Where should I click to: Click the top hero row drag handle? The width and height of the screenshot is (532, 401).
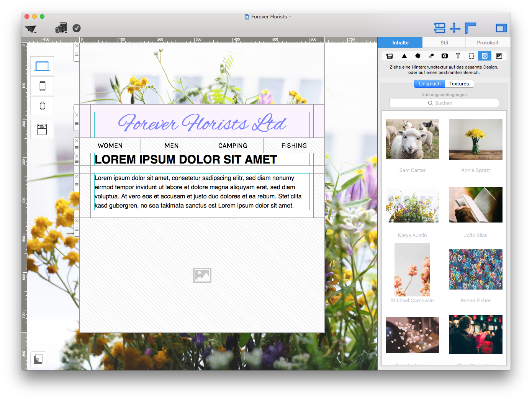(x=77, y=54)
